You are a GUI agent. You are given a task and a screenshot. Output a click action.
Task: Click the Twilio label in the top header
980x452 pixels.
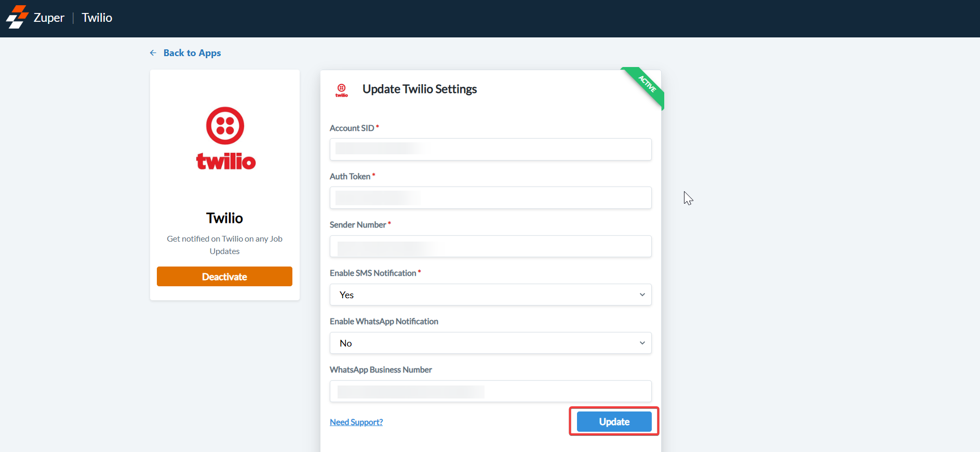click(97, 18)
